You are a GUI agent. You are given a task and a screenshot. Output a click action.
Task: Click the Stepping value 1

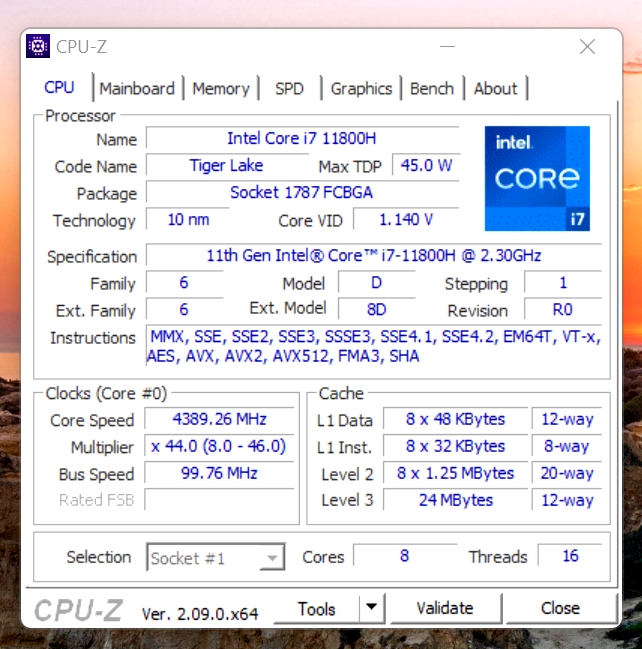[x=563, y=283]
